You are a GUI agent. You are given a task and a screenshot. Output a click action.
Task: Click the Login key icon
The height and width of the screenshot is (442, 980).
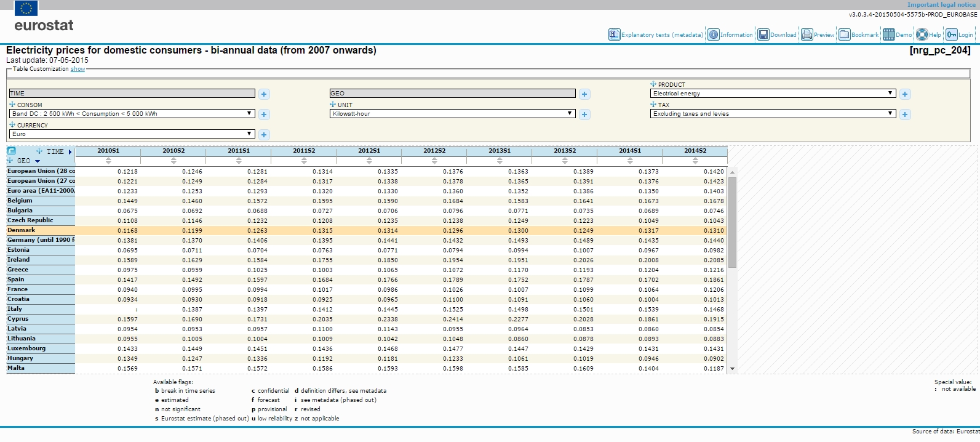click(952, 34)
